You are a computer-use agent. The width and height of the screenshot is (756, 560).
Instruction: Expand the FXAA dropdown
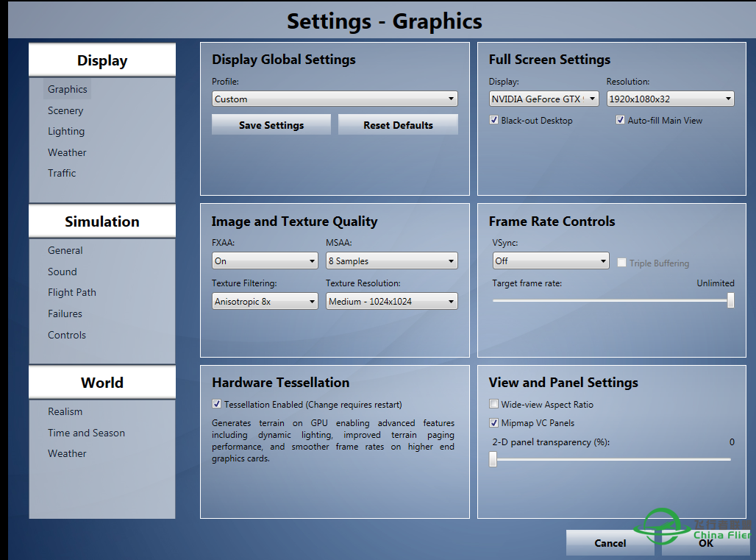tap(265, 260)
